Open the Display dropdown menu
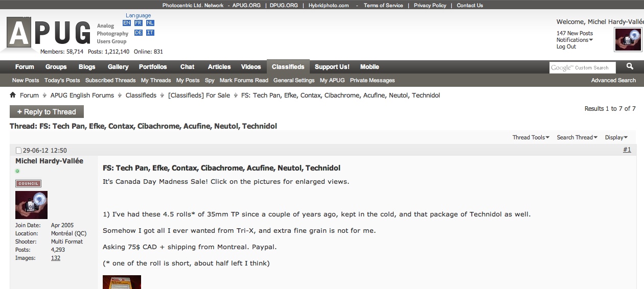 point(616,137)
